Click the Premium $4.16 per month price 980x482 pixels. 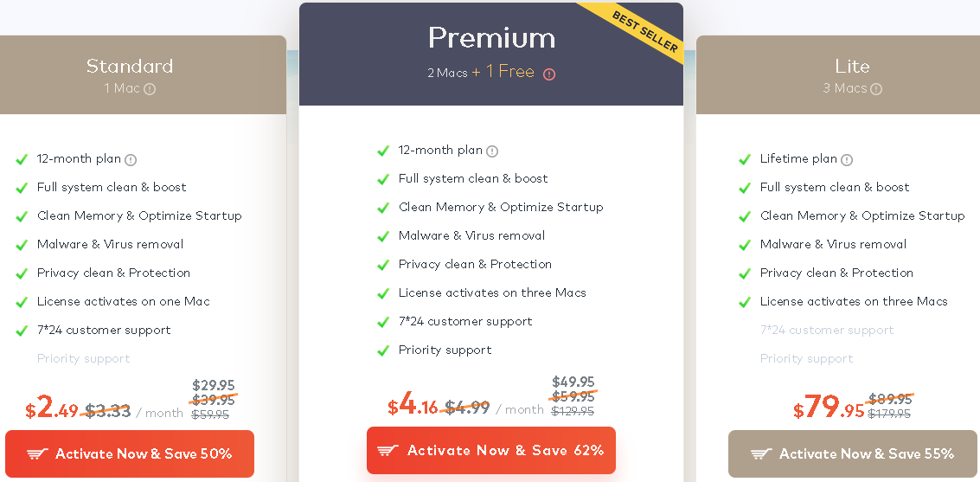point(413,405)
